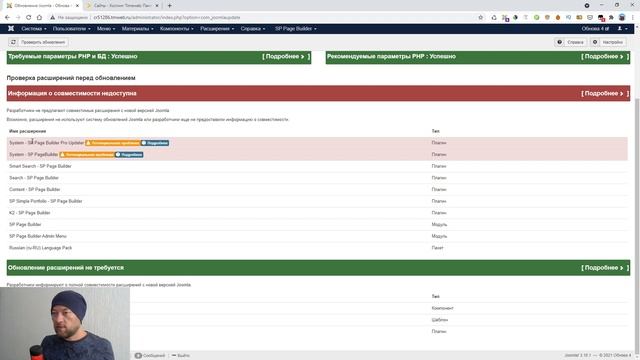Click the orange round extension icon in the Chrome toolbar

click(558, 18)
